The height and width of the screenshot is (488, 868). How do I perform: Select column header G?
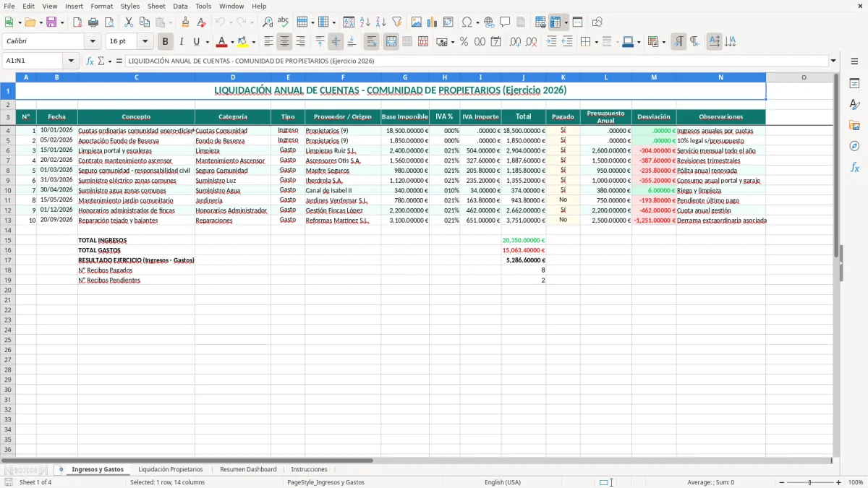[x=405, y=77]
